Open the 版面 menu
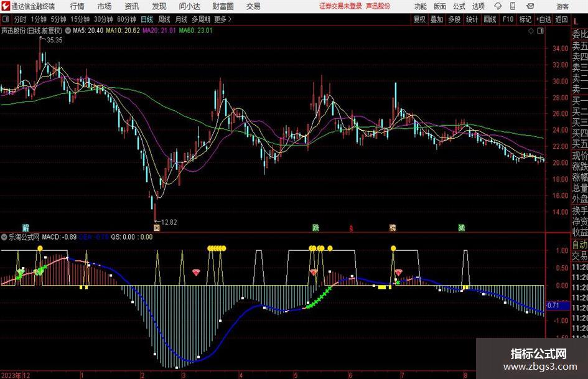 (x=439, y=6)
